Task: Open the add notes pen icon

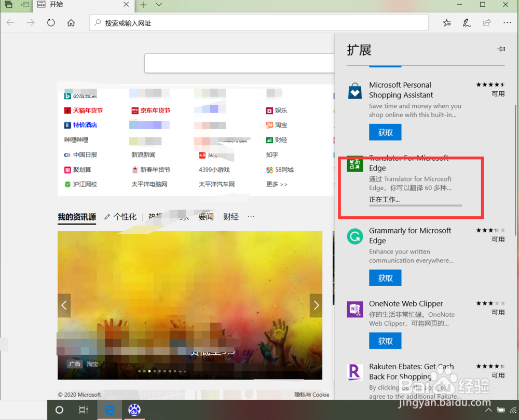Action: 467,23
